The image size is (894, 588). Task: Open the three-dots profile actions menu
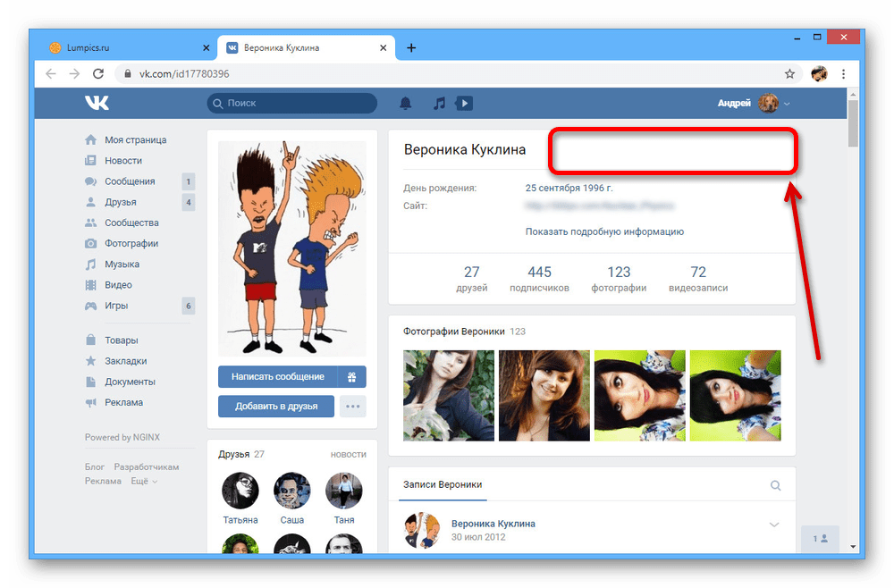[353, 407]
